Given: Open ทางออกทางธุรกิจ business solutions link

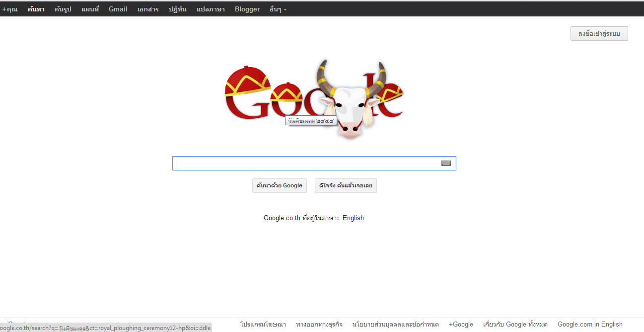Looking at the screenshot, I should [319, 325].
